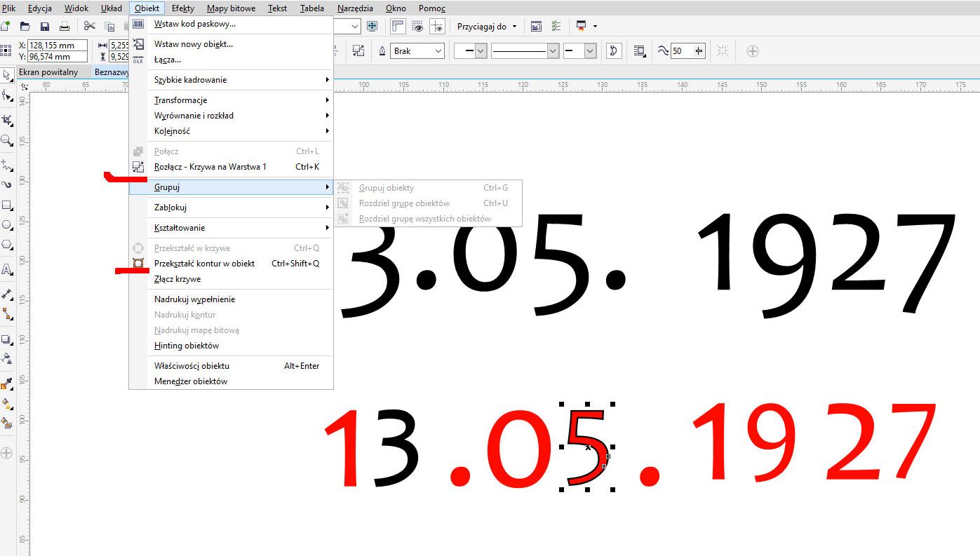Image resolution: width=980 pixels, height=556 pixels.
Task: Select the Rectangle tool
Action: (x=7, y=205)
